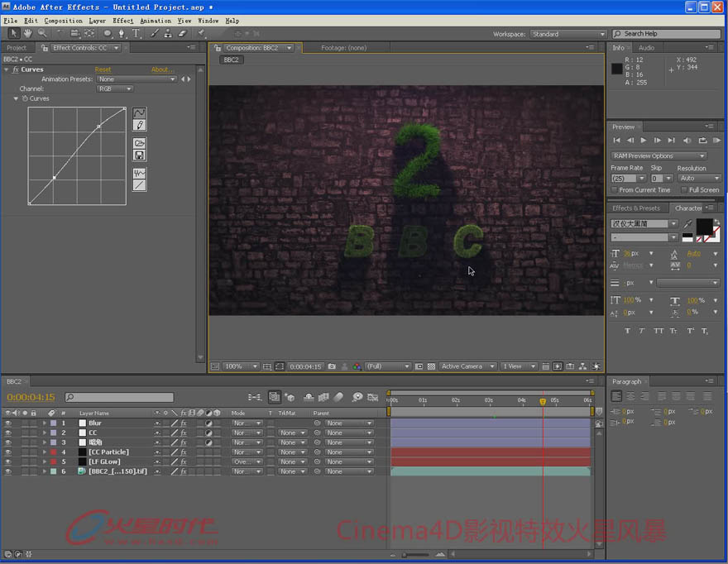Open the Effect menu
The height and width of the screenshot is (564, 728).
tap(123, 21)
